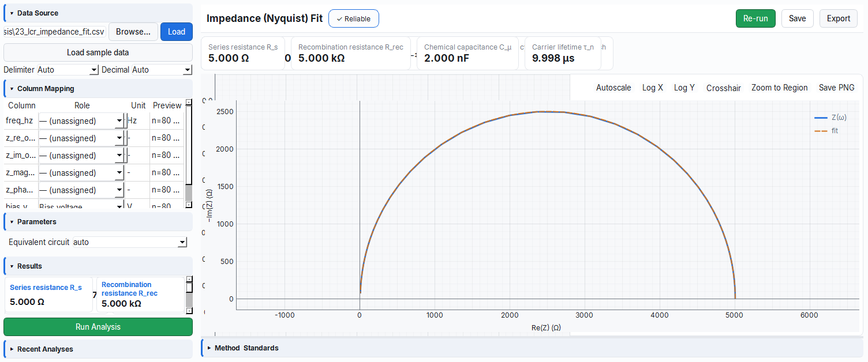This screenshot has height=362, width=868.
Task: Click the Column header in mapping table
Action: point(22,105)
